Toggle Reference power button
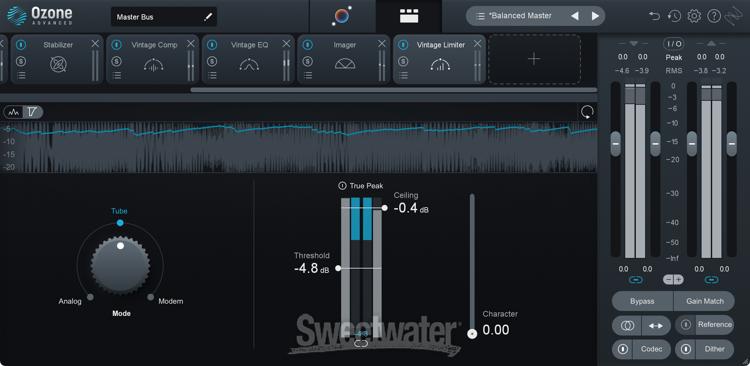Viewport: 750px width, 366px height. tap(686, 324)
